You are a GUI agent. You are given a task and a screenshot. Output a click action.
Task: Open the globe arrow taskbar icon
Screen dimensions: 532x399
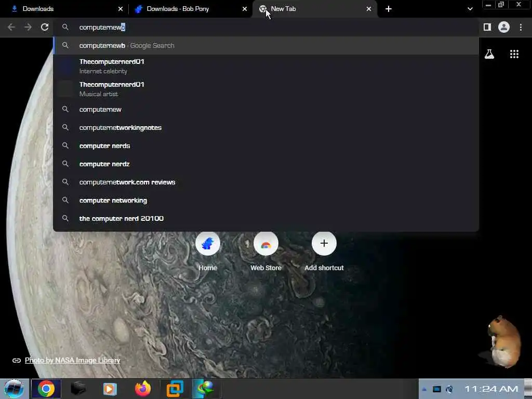tap(205, 389)
